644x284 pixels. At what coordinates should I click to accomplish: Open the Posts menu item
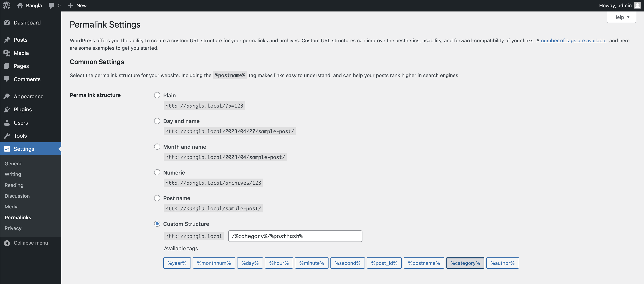click(20, 40)
